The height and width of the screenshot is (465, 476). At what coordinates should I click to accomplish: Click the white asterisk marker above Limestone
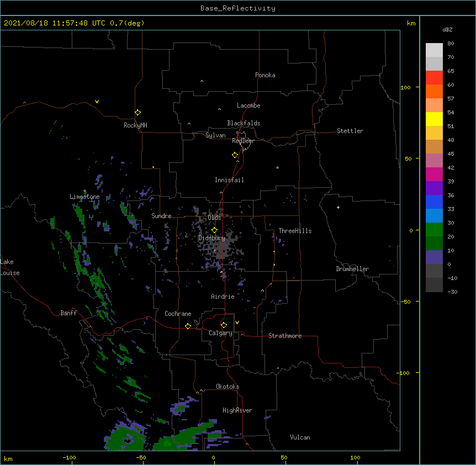pyautogui.click(x=84, y=191)
